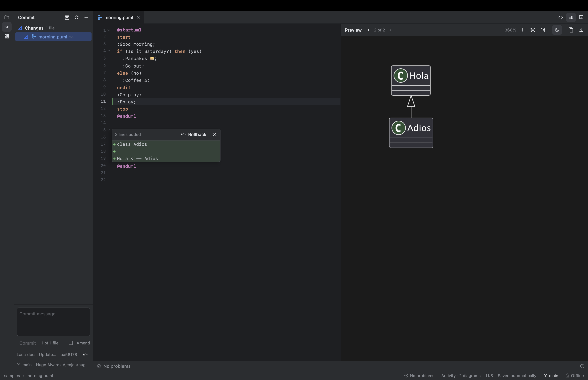Image resolution: width=588 pixels, height=380 pixels.
Task: Fold the @startuml block at line 1
Action: pos(109,30)
